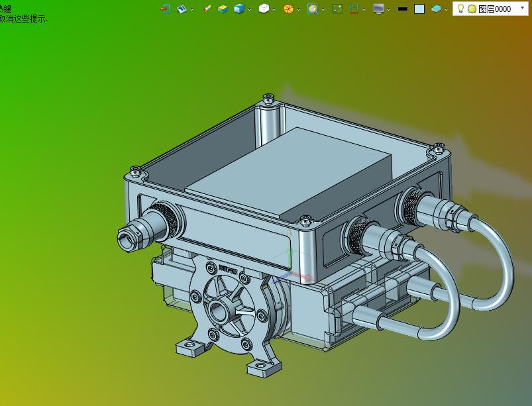
Task: Click the blue H dimension icon
Action: tap(354, 9)
